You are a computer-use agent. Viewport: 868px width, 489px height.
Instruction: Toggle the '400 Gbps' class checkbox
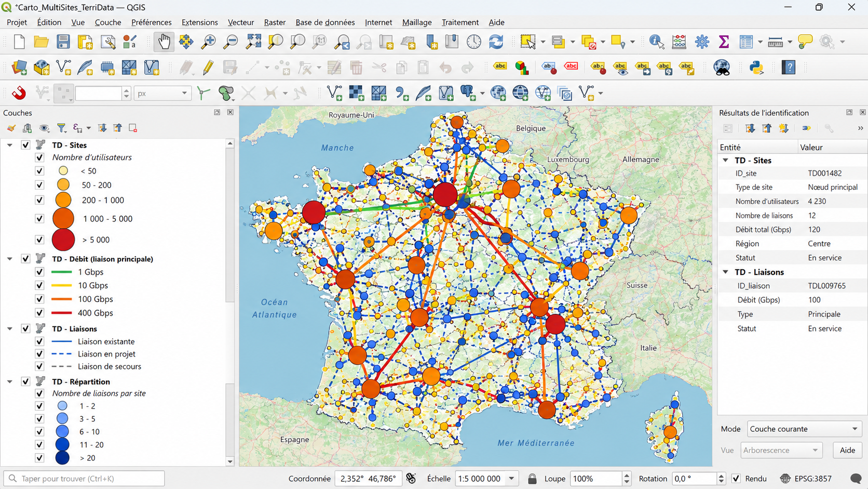point(39,313)
